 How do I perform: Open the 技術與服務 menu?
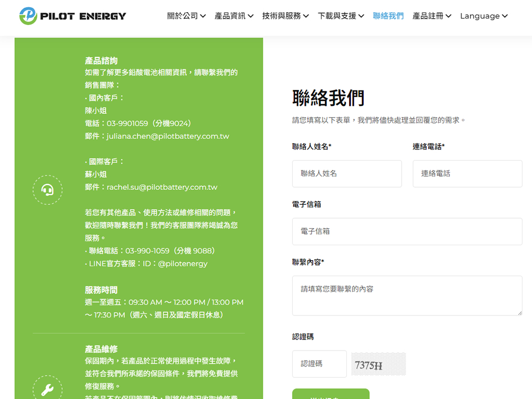[285, 16]
